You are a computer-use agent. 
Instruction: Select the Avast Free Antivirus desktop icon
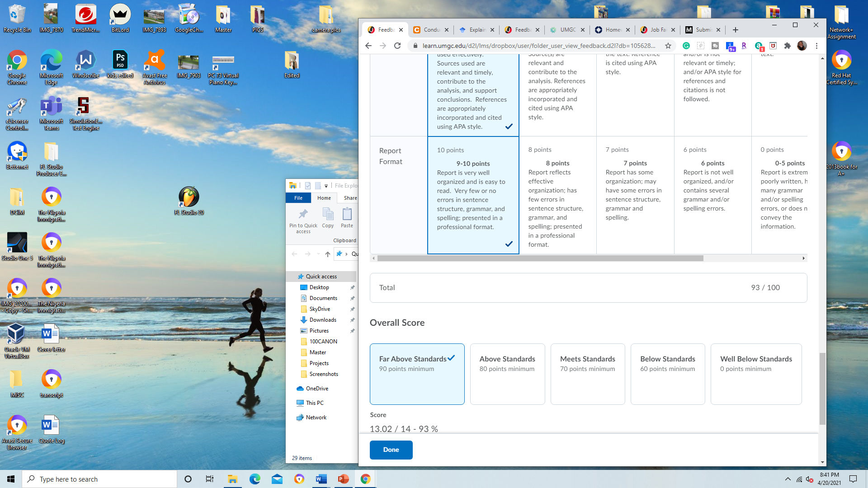[155, 67]
